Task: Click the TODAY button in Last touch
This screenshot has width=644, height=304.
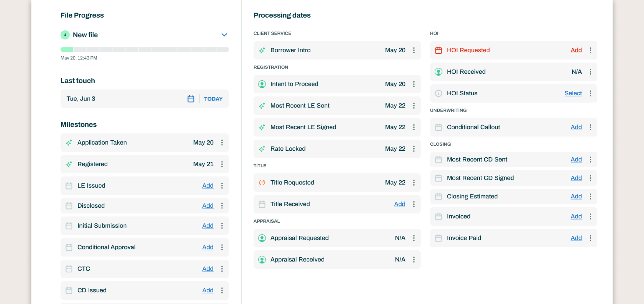Action: [x=213, y=99]
